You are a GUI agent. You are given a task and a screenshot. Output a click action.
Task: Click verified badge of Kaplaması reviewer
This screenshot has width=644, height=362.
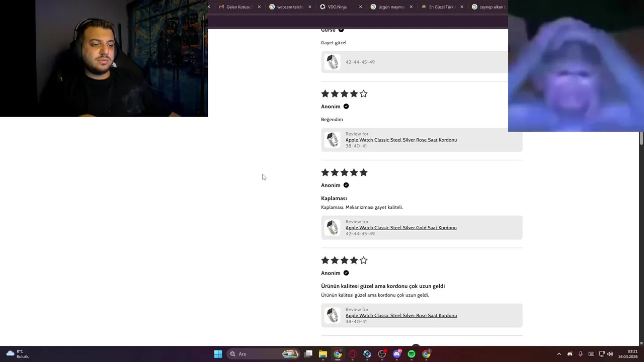[x=346, y=185]
